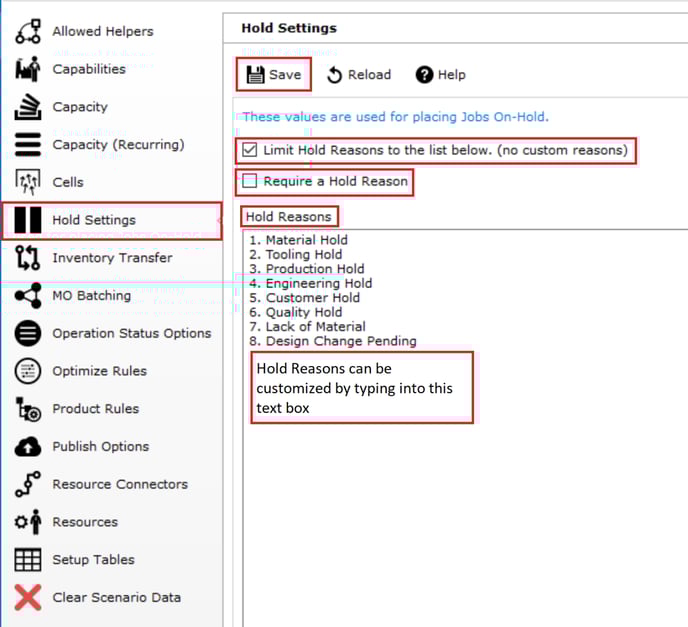The height and width of the screenshot is (627, 688).
Task: Click the '2. Tooling Hold' line
Action: pos(296,254)
